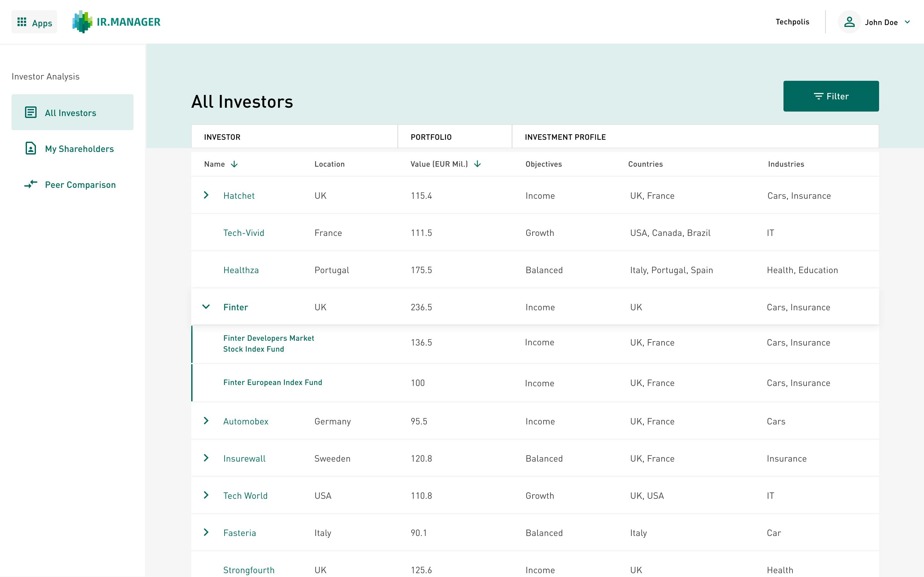Open the Finter European Index Fund link
Viewport: 924px width, 577px height.
272,382
